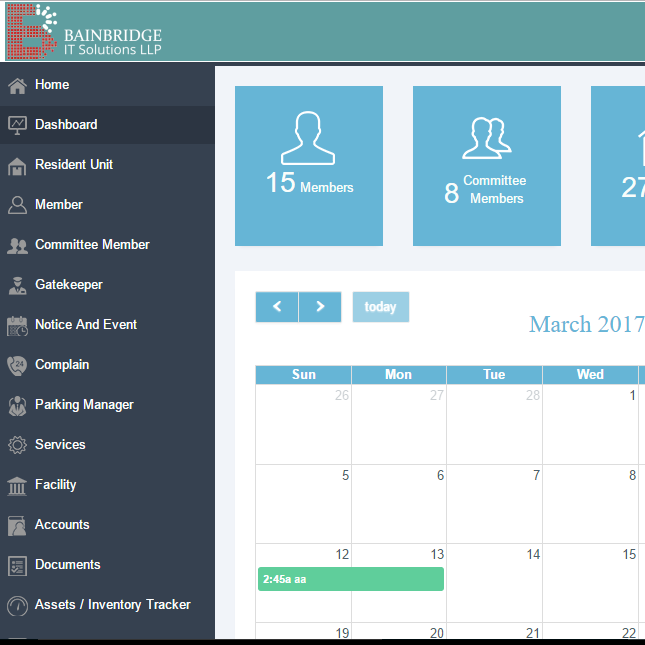Select March 8 calendar cell
Viewport: 645px width, 645px height.
[x=590, y=504]
